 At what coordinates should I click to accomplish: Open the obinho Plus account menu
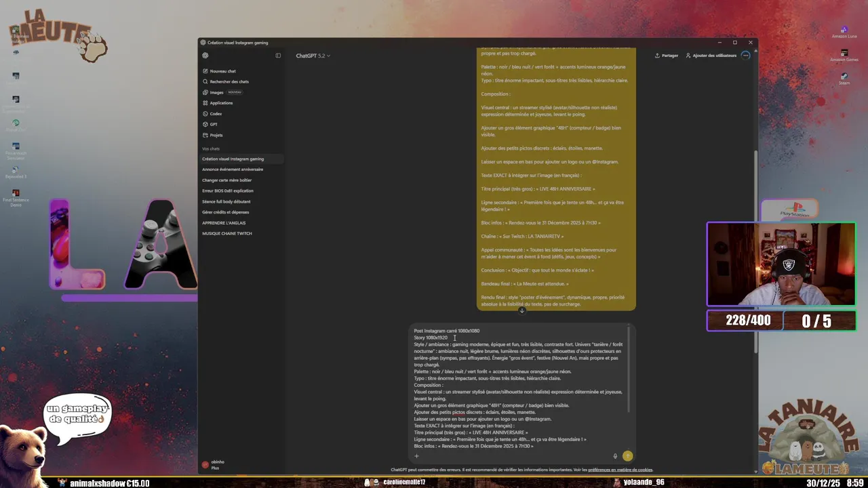241,465
